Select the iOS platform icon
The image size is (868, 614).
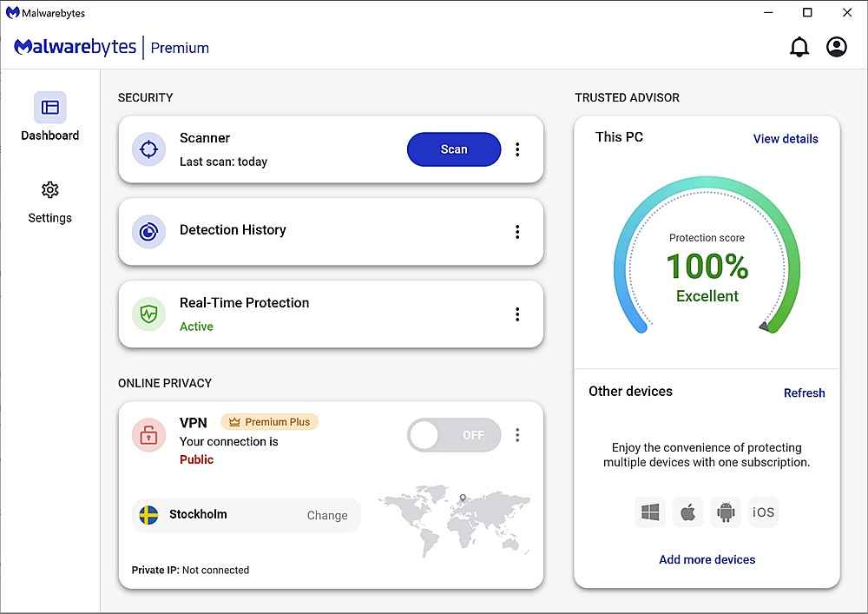coord(763,512)
